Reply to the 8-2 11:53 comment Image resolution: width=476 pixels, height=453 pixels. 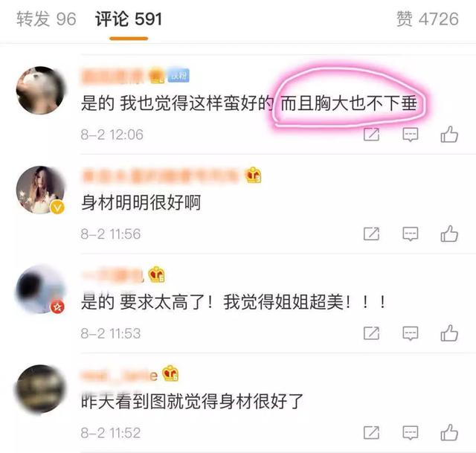pos(411,333)
